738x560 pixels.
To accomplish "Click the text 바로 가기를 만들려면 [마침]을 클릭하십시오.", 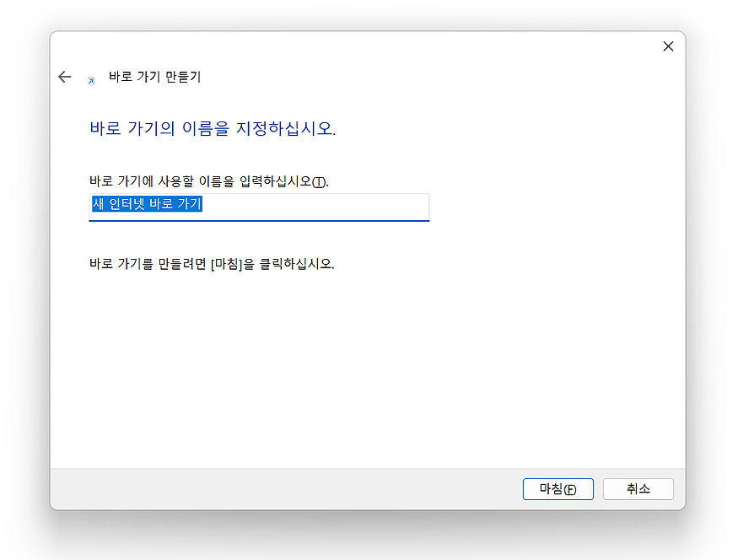I will tap(212, 263).
